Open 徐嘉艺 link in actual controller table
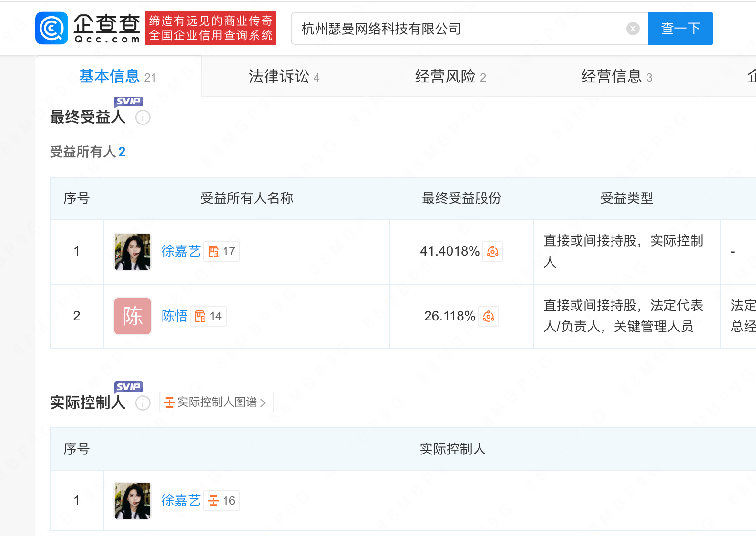This screenshot has width=756, height=536. coord(181,501)
